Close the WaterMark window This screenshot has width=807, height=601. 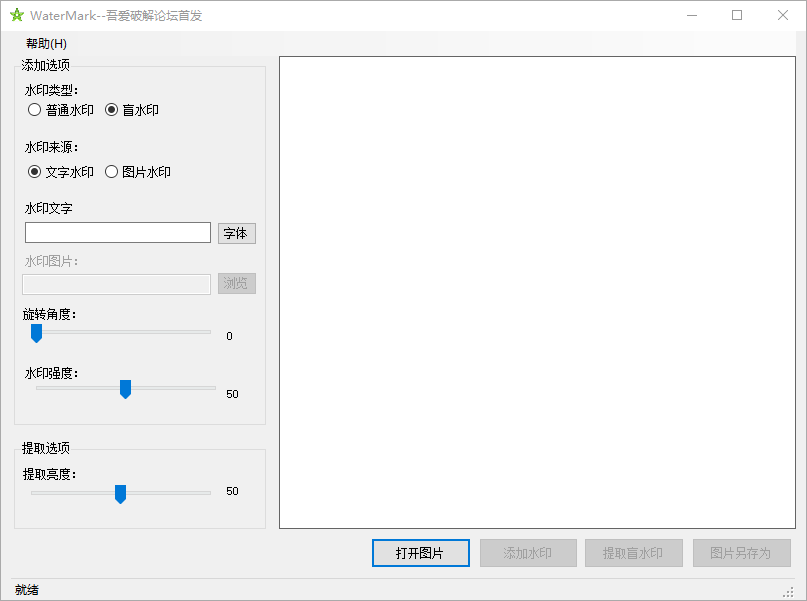783,15
